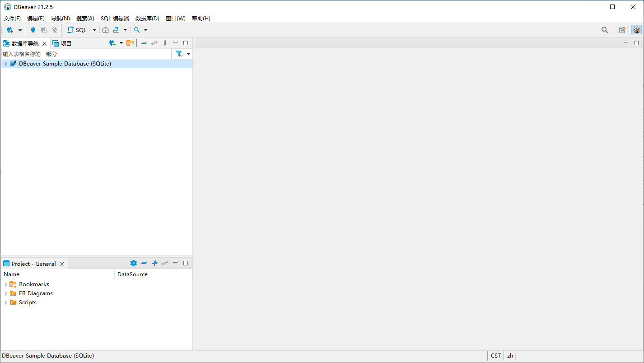Click the new connection plug icon in the navigator panel toolbar
The width and height of the screenshot is (644, 363).
pyautogui.click(x=112, y=43)
